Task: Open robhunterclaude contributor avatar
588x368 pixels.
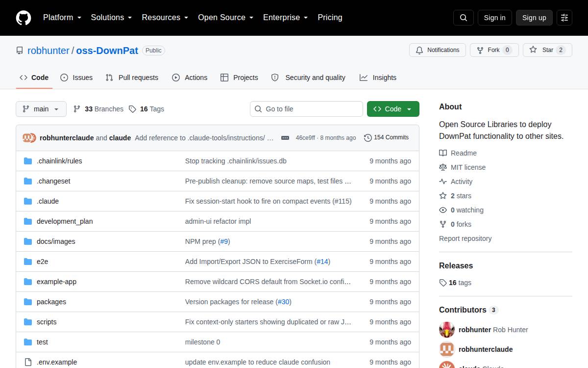Action: [x=447, y=349]
